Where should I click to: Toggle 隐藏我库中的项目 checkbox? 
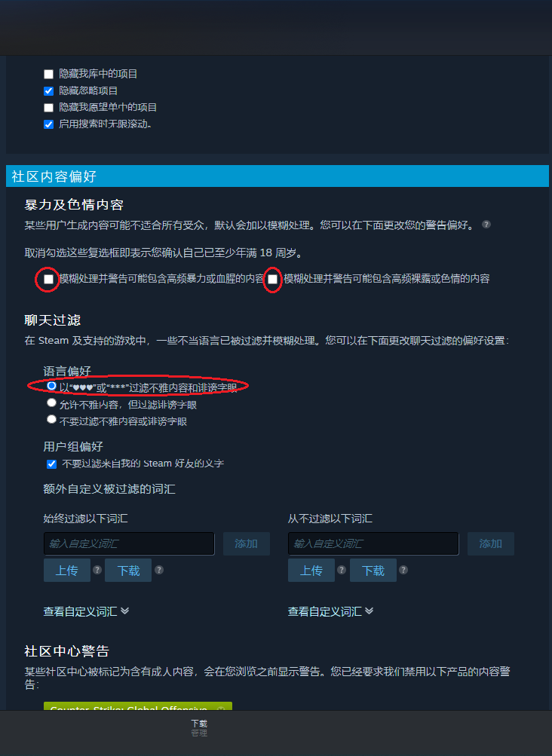pyautogui.click(x=49, y=75)
